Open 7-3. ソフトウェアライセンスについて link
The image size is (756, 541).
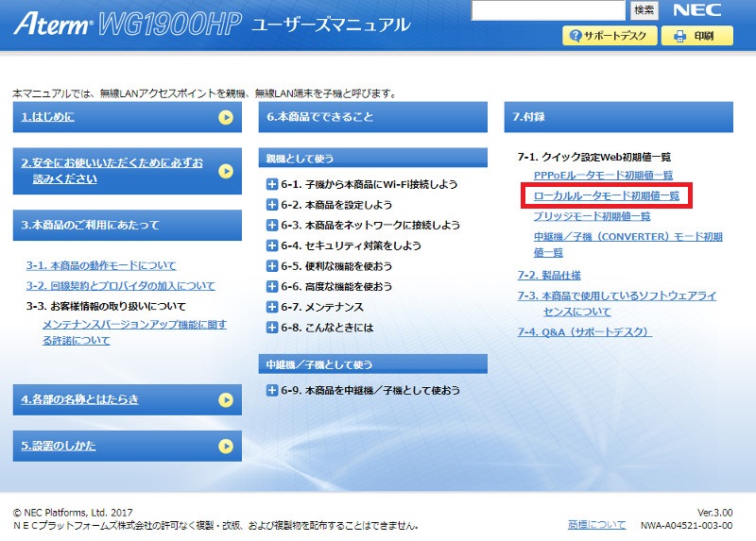pos(617,303)
